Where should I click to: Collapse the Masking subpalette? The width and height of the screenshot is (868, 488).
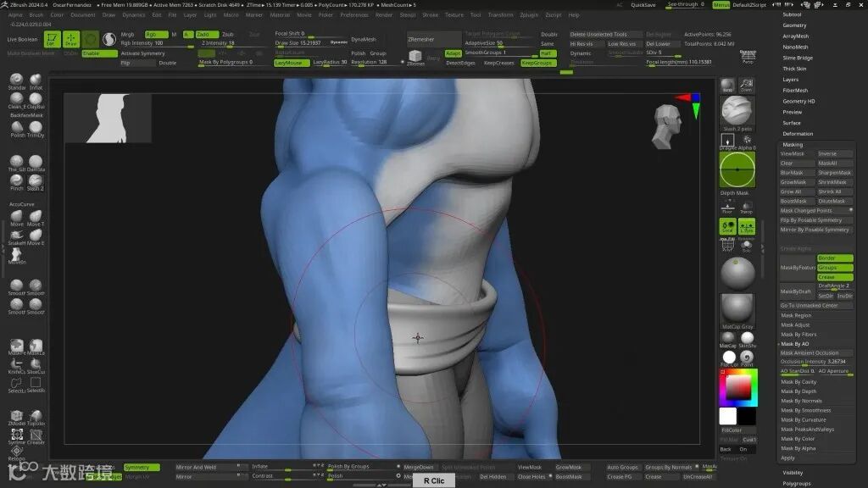[x=793, y=144]
